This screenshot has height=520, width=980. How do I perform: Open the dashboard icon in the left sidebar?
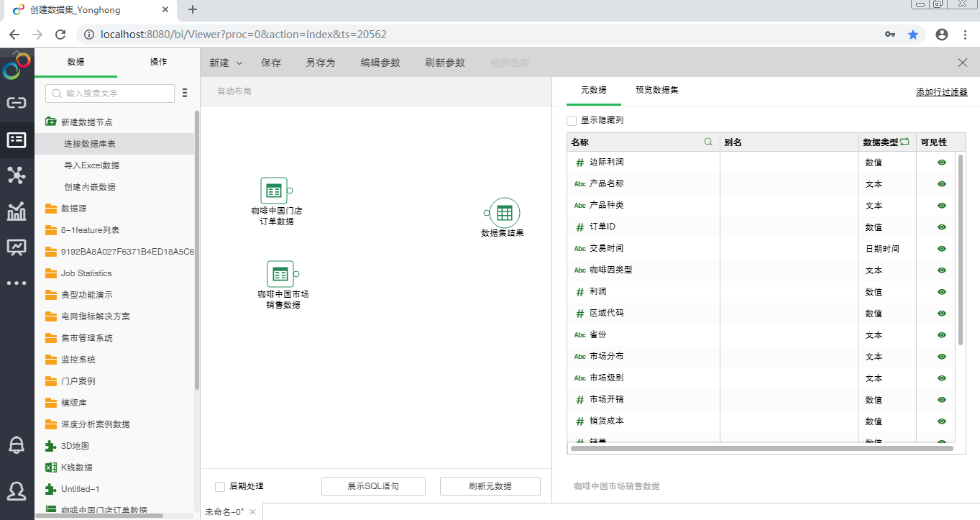point(16,247)
